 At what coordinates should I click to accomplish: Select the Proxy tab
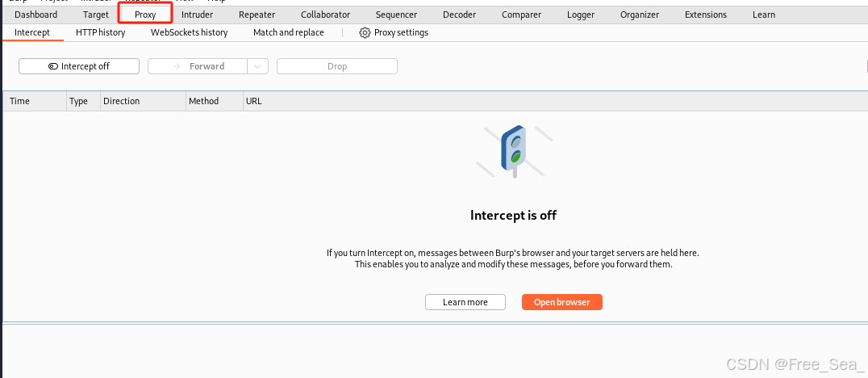(x=145, y=15)
